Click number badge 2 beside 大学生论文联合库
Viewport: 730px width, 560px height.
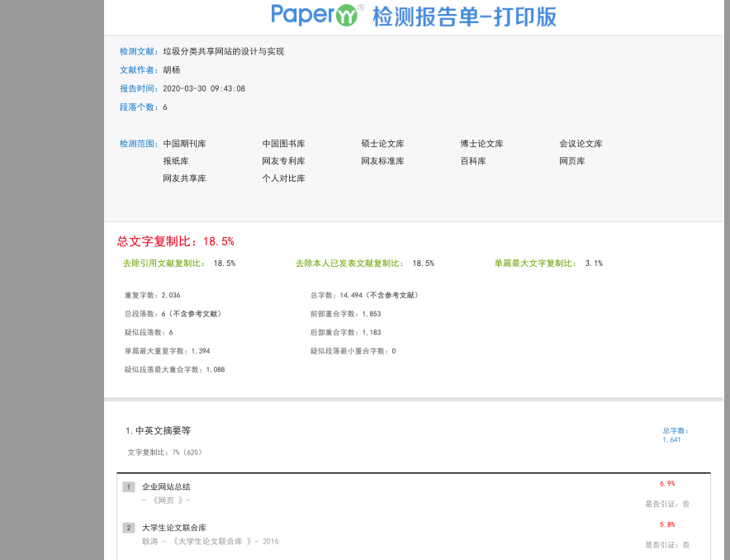[129, 528]
